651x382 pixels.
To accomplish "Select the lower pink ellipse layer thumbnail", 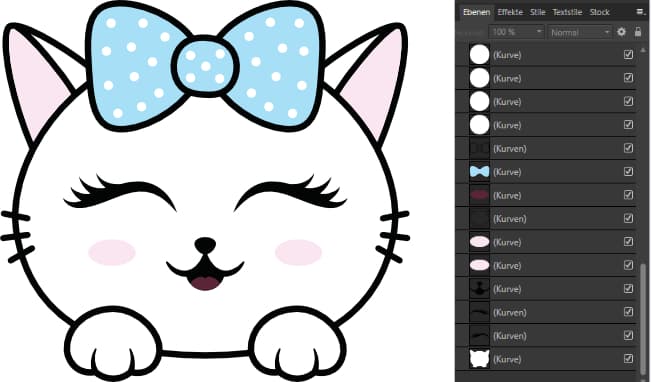I will [x=480, y=265].
